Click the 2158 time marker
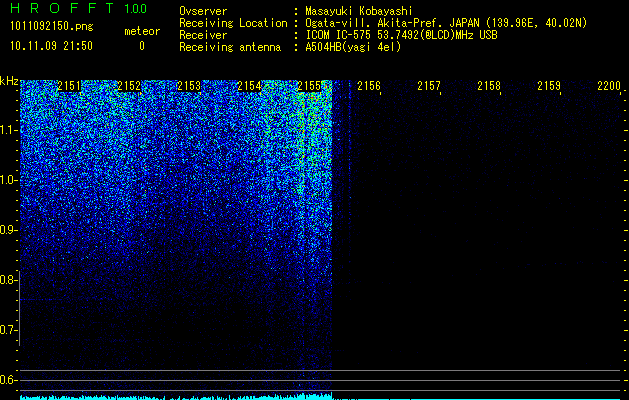Viewport: 629px width, 400px height. pyautogui.click(x=489, y=86)
